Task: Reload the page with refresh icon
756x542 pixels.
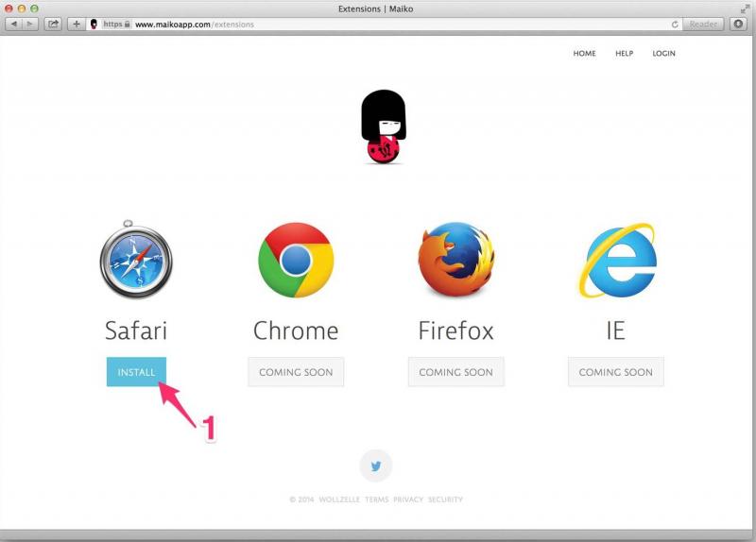Action: coord(675,25)
